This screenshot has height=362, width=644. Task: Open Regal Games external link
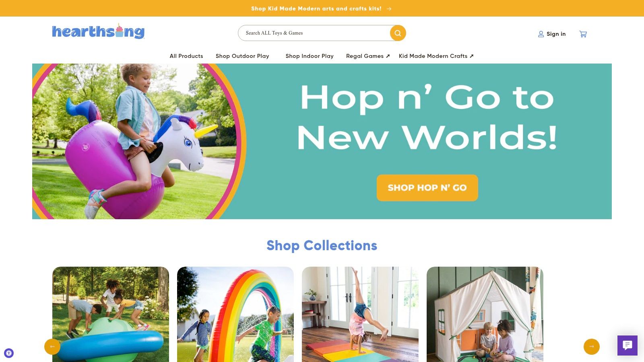pos(368,56)
